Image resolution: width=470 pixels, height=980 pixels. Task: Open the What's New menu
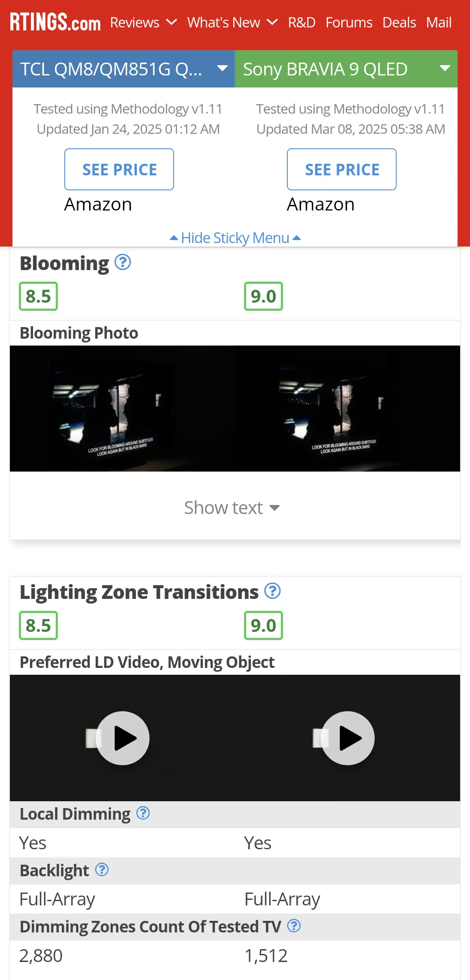coord(232,22)
